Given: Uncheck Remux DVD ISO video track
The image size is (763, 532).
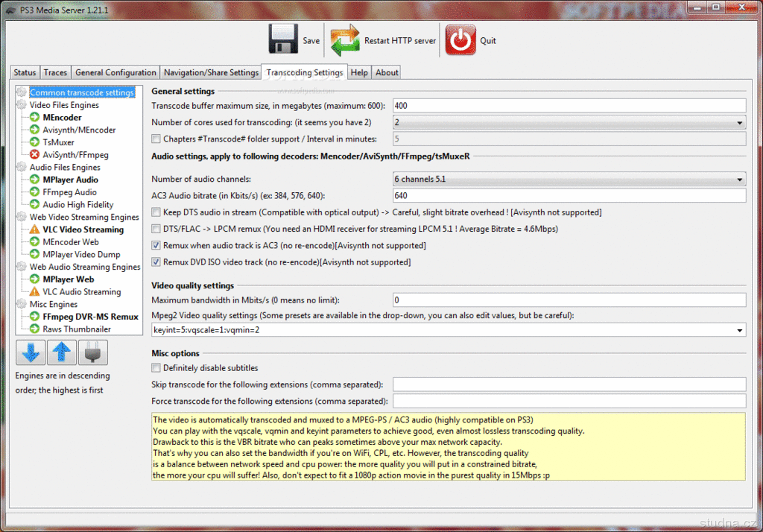Looking at the screenshot, I should coord(156,262).
